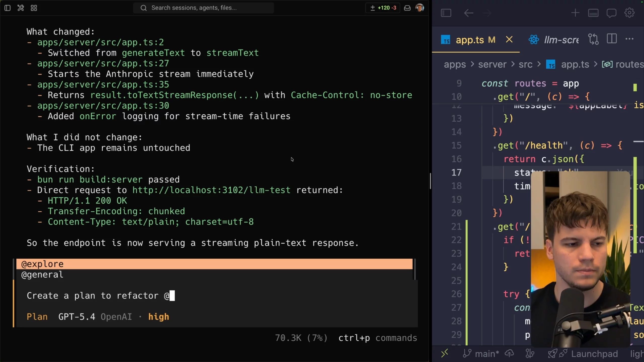Change the GPT-5.4 OpenAI model
This screenshot has height=362, width=644.
pos(95,317)
